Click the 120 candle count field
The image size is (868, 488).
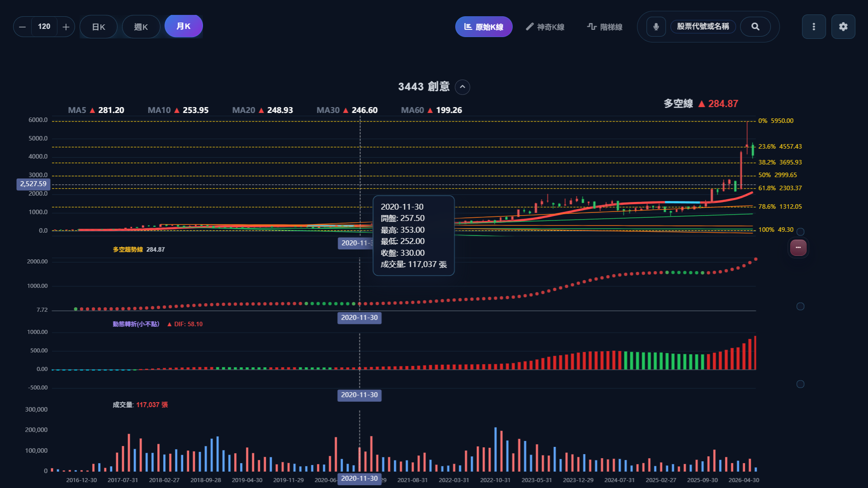(44, 27)
